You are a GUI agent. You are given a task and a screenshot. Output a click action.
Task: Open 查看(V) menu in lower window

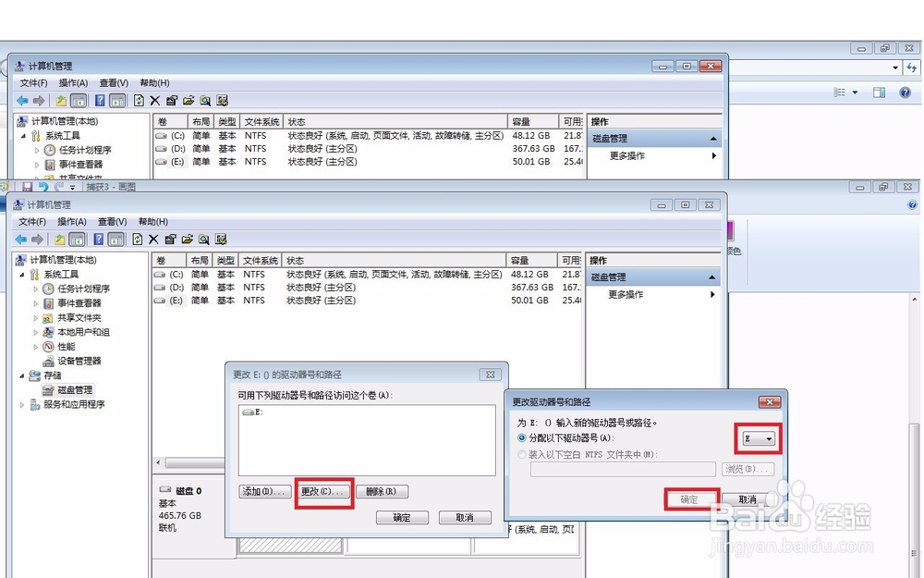point(113,222)
